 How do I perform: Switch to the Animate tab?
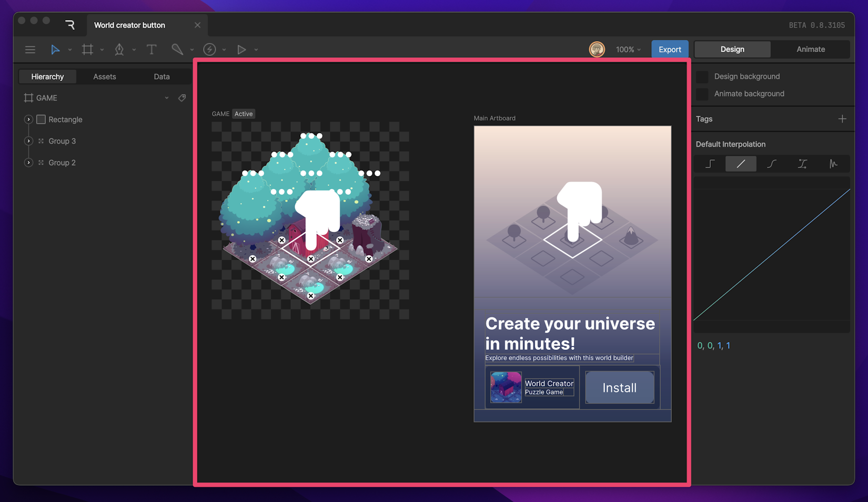[x=810, y=49]
